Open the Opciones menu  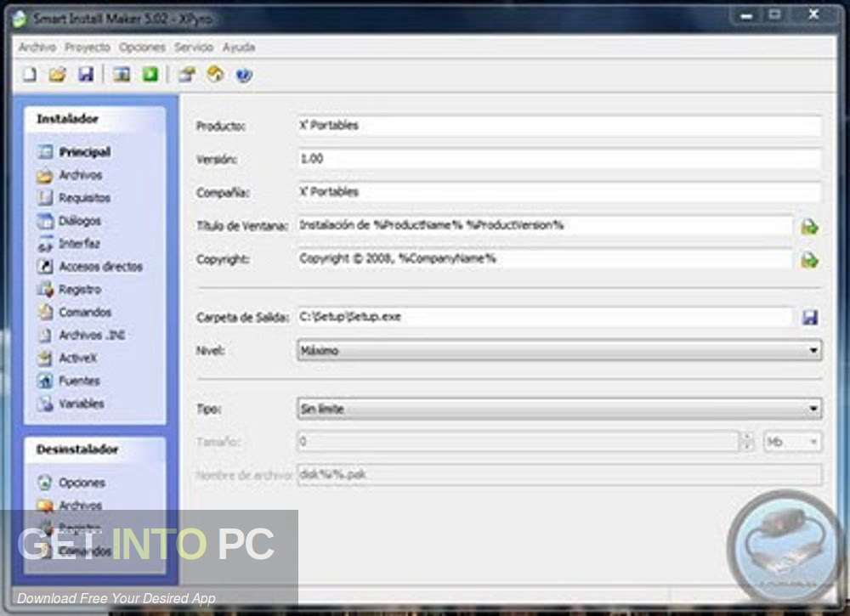(x=142, y=47)
